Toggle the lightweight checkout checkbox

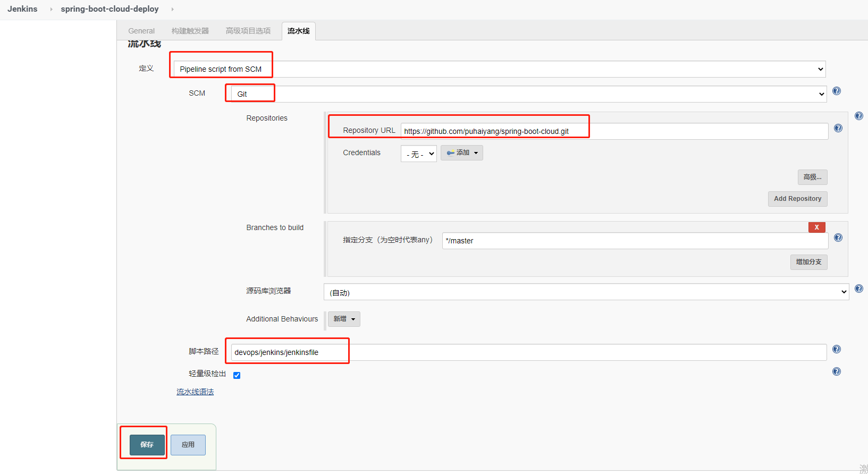(x=237, y=375)
